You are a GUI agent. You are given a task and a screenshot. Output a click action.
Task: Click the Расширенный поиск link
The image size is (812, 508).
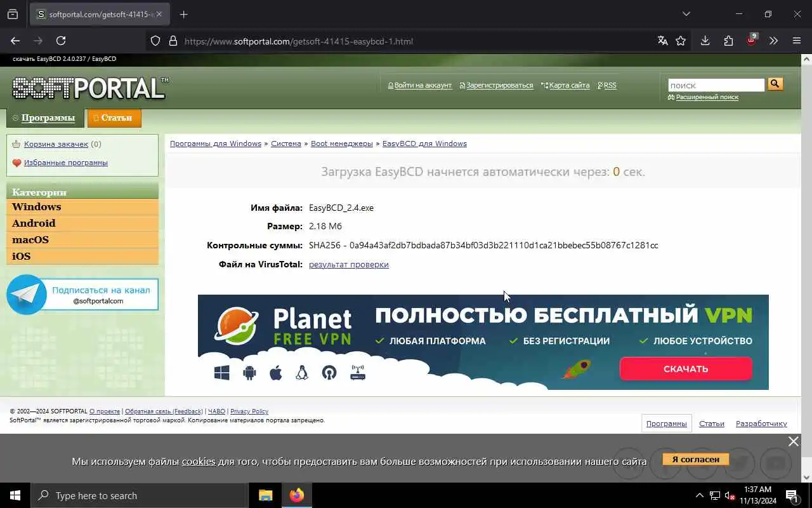pyautogui.click(x=707, y=97)
